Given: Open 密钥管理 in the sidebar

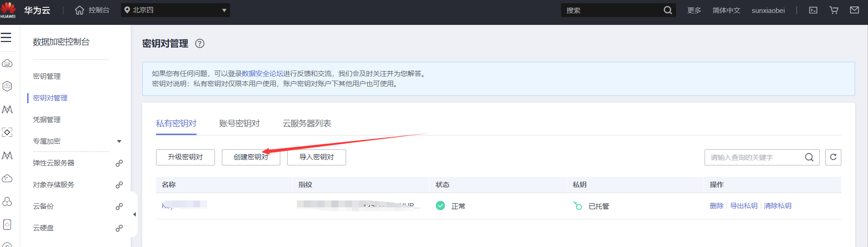Looking at the screenshot, I should click(46, 76).
